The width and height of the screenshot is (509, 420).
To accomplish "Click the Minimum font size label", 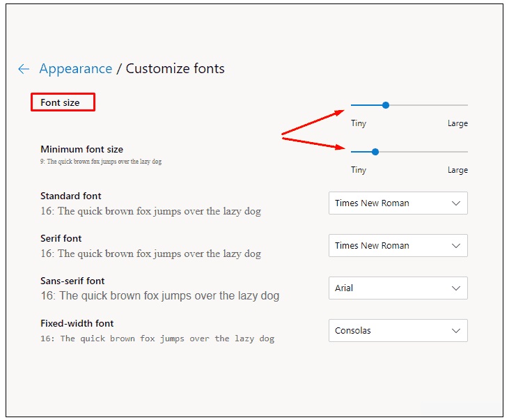I will pyautogui.click(x=81, y=149).
